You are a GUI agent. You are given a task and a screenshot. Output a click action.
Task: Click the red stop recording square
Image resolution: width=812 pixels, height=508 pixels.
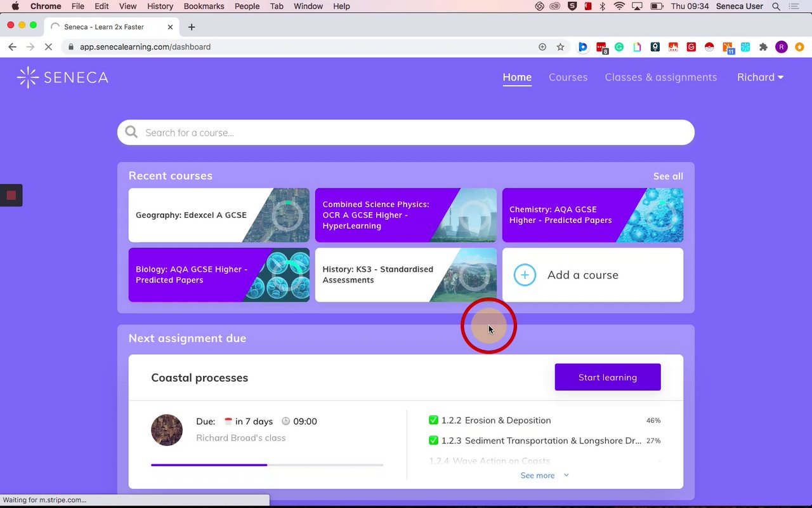pyautogui.click(x=11, y=195)
